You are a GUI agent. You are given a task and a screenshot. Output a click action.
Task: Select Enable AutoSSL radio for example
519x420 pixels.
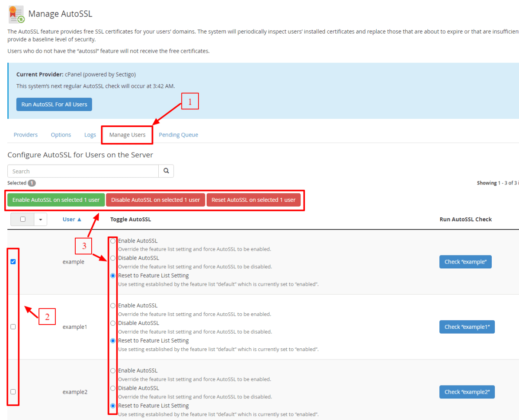tap(113, 241)
